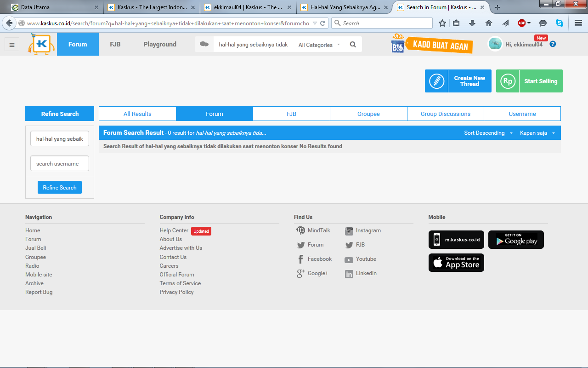Open the bookmarks list icon

(456, 23)
